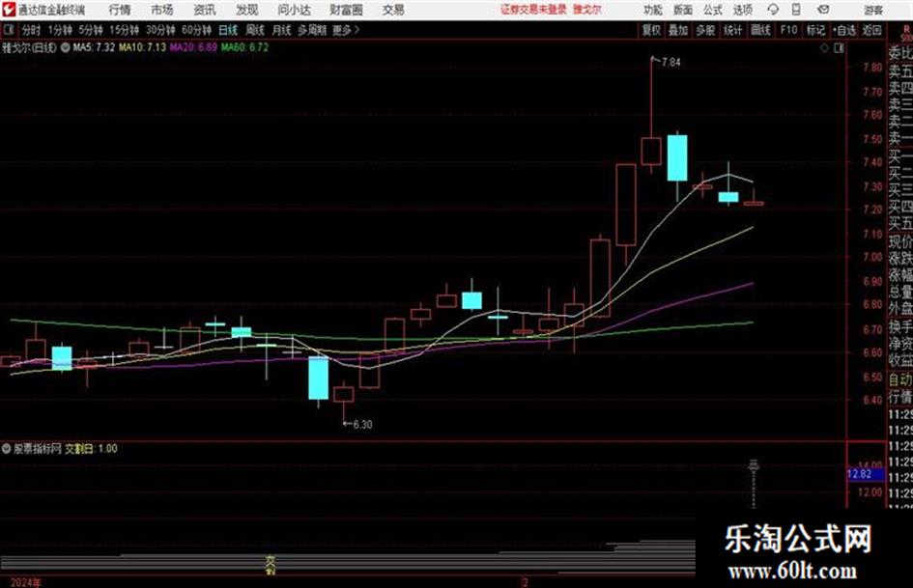The image size is (913, 588).
Task: Switch to the 月线 monthly tab
Action: click(281, 30)
